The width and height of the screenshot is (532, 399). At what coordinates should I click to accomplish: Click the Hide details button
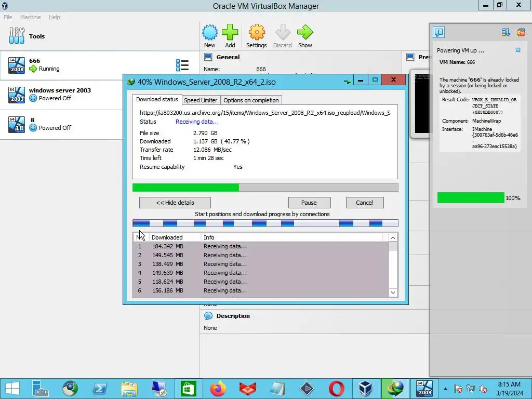pos(175,203)
